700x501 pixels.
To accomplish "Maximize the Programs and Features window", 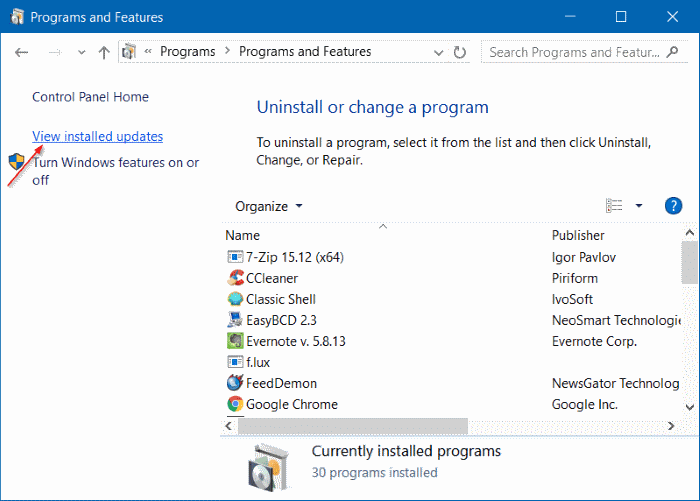I will pyautogui.click(x=621, y=17).
